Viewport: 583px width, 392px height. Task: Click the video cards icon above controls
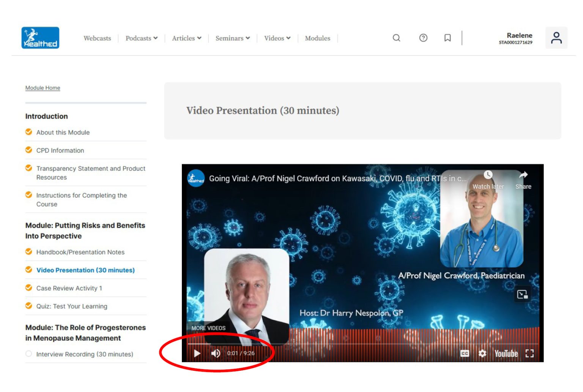point(522,294)
